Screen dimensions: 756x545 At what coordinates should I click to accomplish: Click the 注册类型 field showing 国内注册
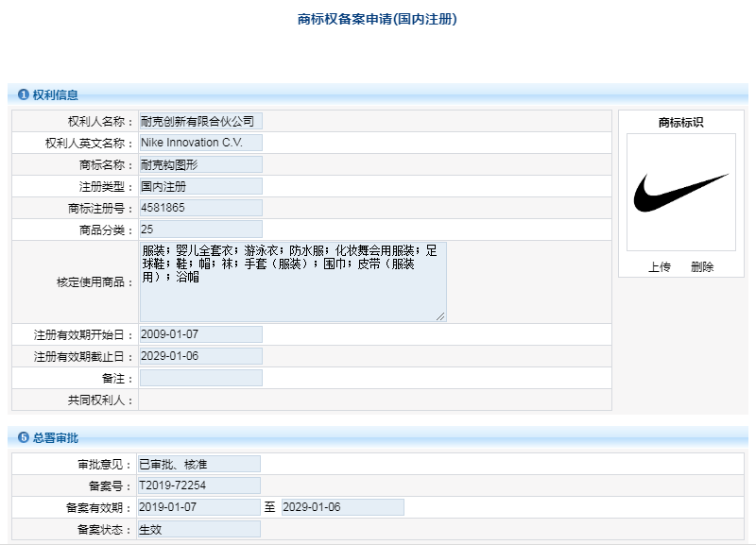pyautogui.click(x=200, y=186)
